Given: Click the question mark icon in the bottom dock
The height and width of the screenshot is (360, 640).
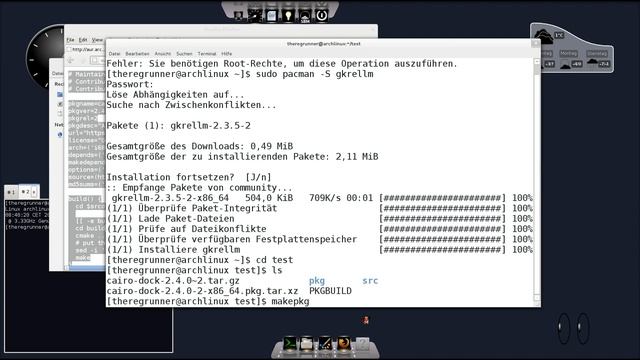Looking at the screenshot, I should point(362,344).
